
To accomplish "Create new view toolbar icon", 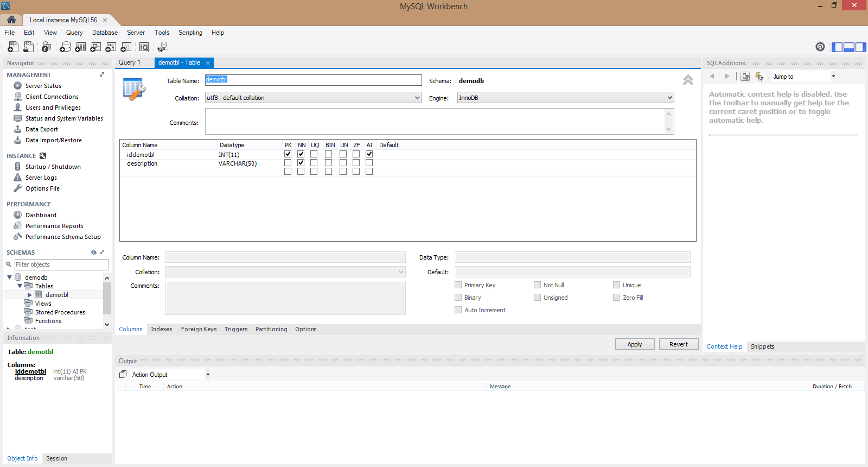I will [x=95, y=47].
